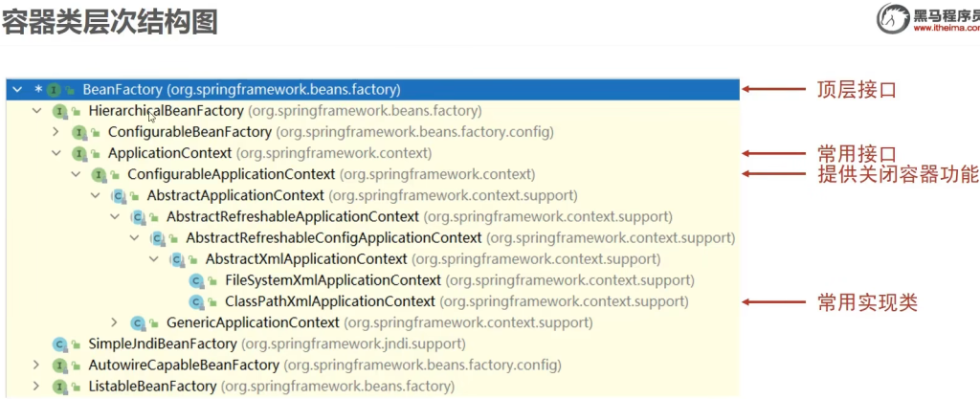The height and width of the screenshot is (399, 980).
Task: Click the BeanFactory interface icon
Action: (x=56, y=89)
